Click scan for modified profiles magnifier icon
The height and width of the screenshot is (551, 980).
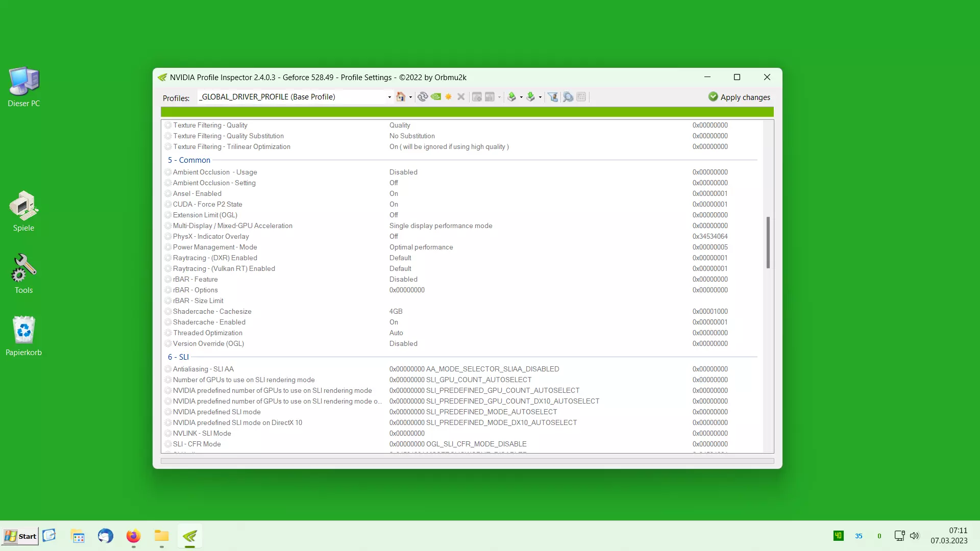tap(568, 97)
